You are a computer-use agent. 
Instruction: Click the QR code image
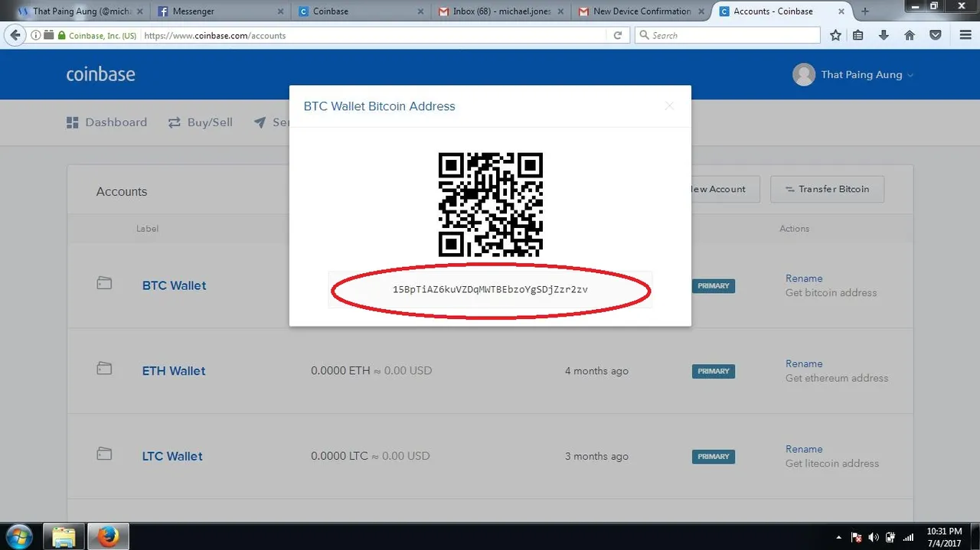coord(490,204)
